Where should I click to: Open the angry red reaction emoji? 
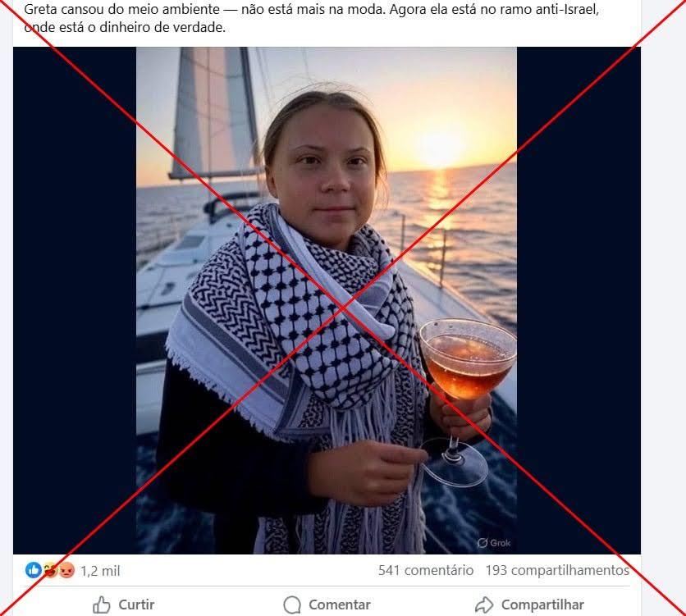tap(66, 570)
